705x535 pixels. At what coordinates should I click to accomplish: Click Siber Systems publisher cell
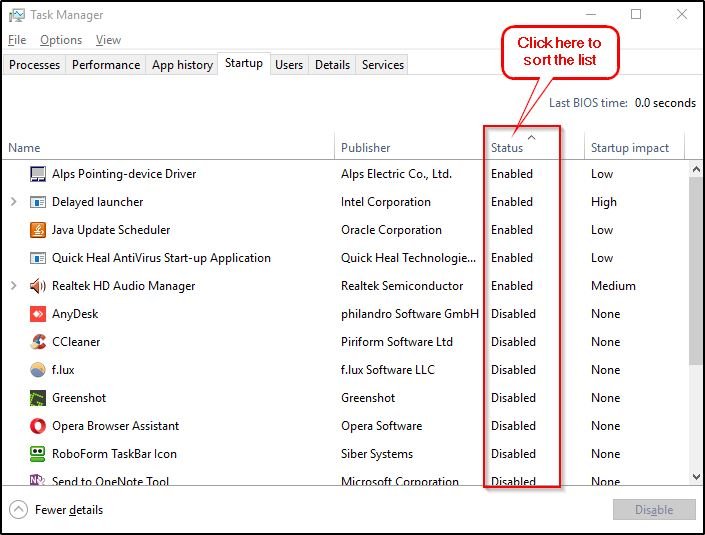click(377, 454)
